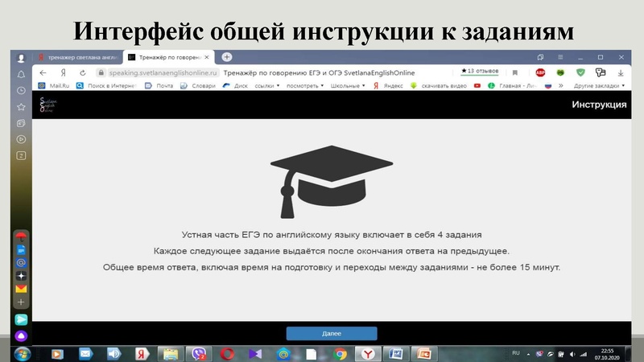Open a new tab with plus button
Viewport: 644px width, 362px height.
[227, 57]
